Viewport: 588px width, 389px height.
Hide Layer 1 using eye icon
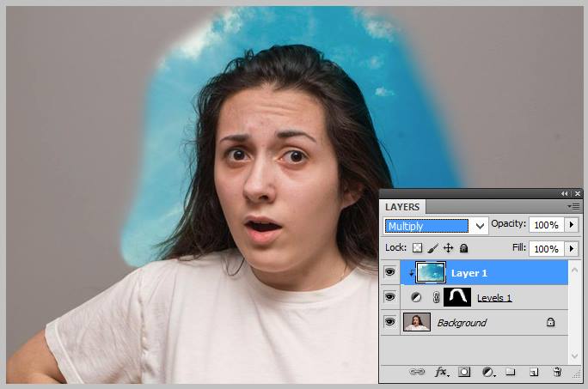click(x=389, y=272)
